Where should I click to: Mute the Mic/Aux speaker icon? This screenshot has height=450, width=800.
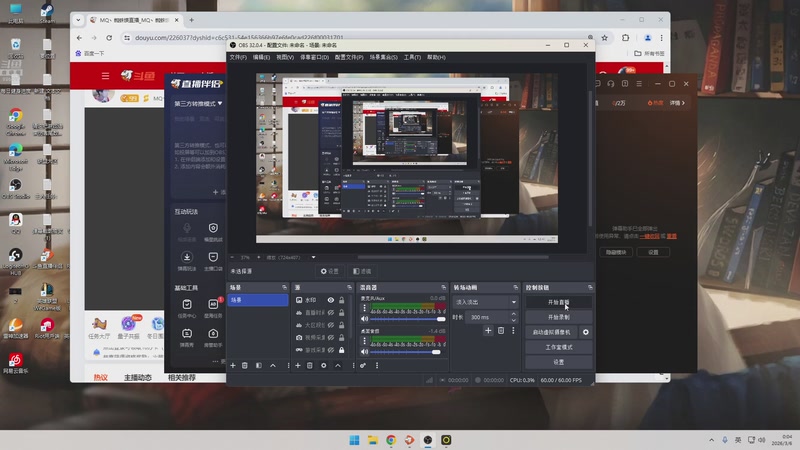(364, 319)
